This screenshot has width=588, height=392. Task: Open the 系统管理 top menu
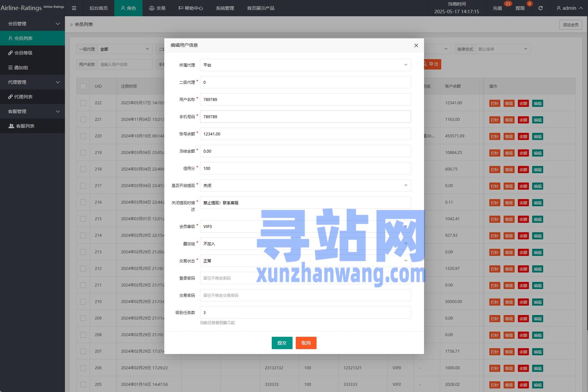click(x=225, y=8)
